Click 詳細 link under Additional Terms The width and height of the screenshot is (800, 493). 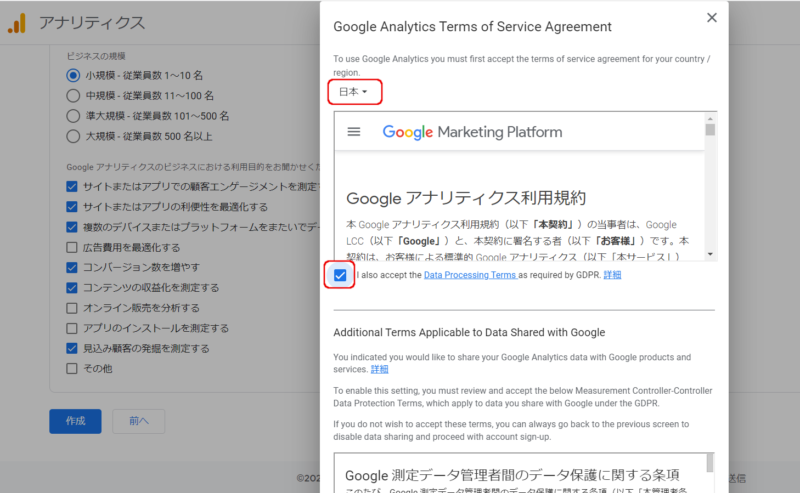coord(379,369)
